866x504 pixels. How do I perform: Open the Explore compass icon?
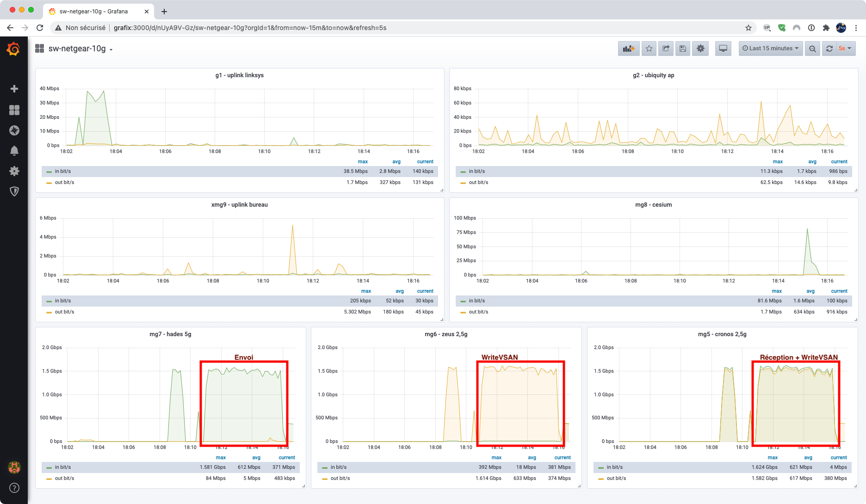14,130
